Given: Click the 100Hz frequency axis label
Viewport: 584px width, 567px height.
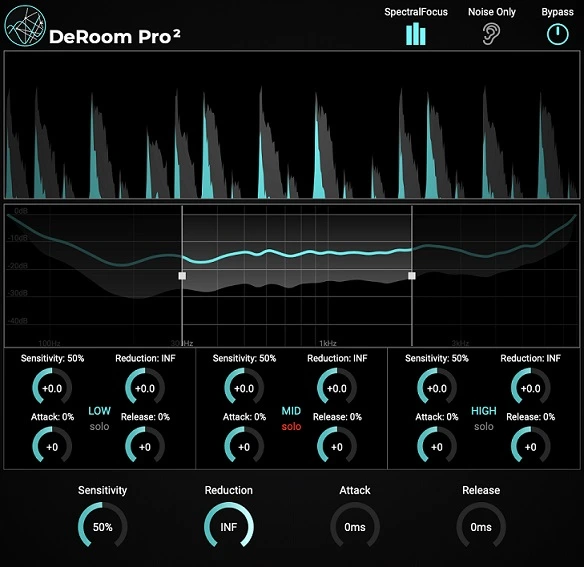Looking at the screenshot, I should click(x=49, y=343).
